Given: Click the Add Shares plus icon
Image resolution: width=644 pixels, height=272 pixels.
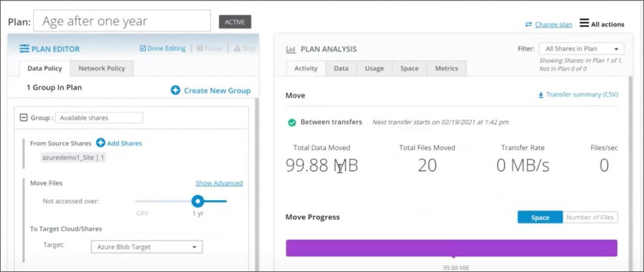Looking at the screenshot, I should pyautogui.click(x=101, y=143).
